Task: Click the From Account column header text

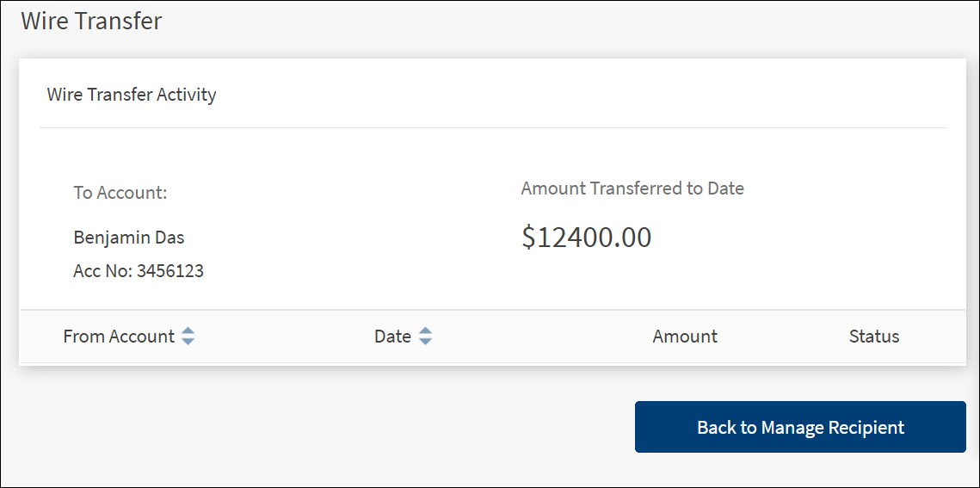Action: click(119, 337)
